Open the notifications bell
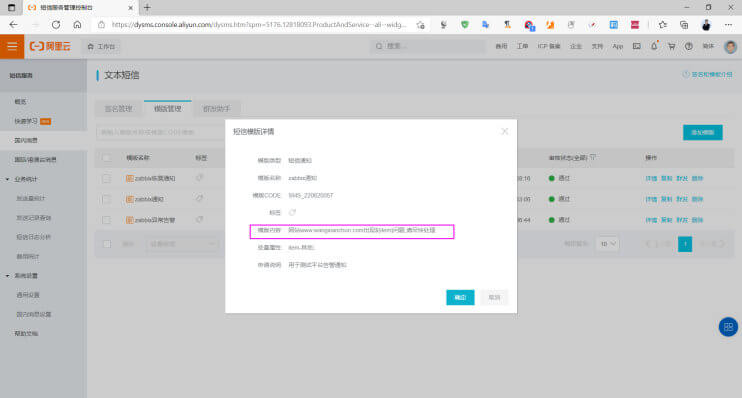 654,46
